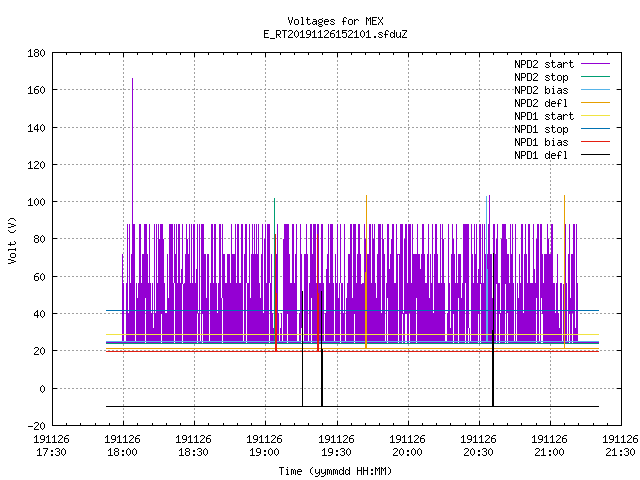Click the orange NPD2 defl spike before 20:00

(x=366, y=271)
